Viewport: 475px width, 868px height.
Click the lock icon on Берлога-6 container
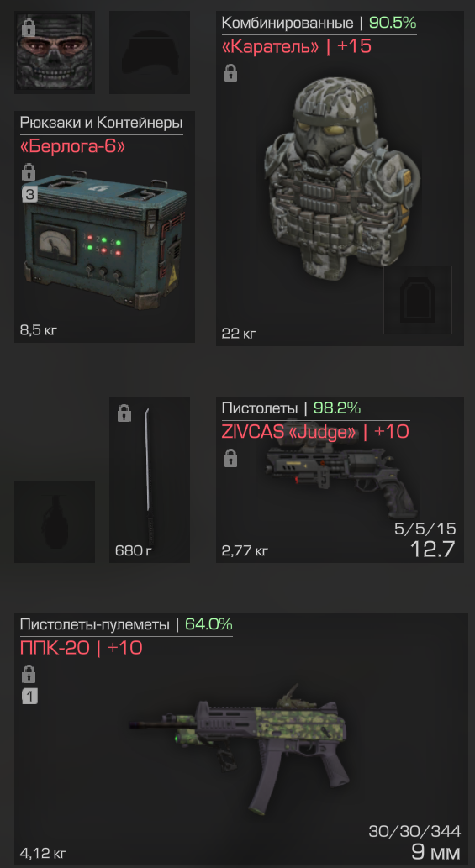(x=29, y=172)
